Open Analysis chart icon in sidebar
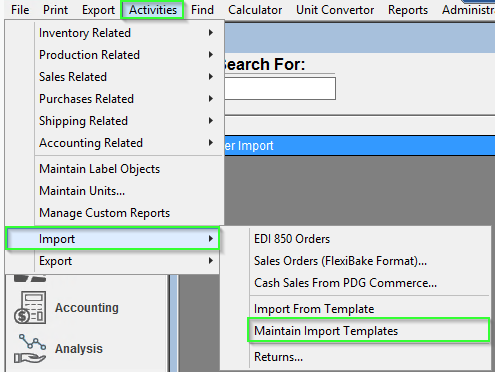Viewport: 495px width, 372px height. 30,349
